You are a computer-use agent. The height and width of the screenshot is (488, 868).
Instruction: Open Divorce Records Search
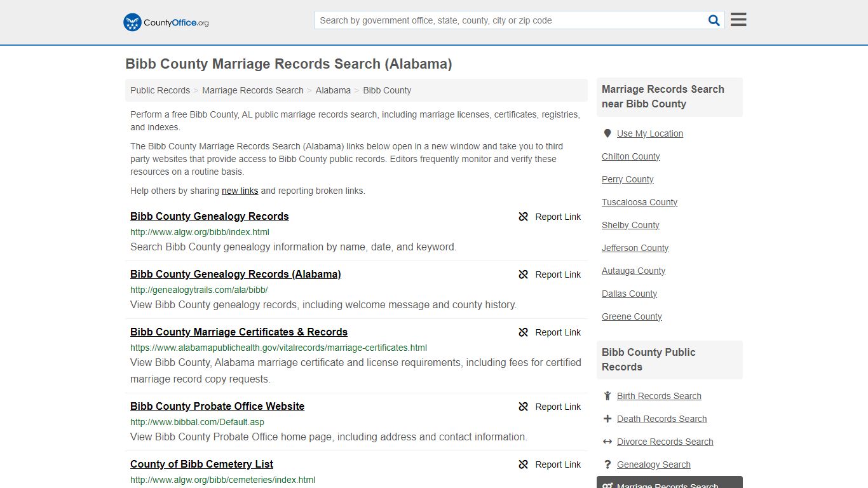[x=665, y=442]
